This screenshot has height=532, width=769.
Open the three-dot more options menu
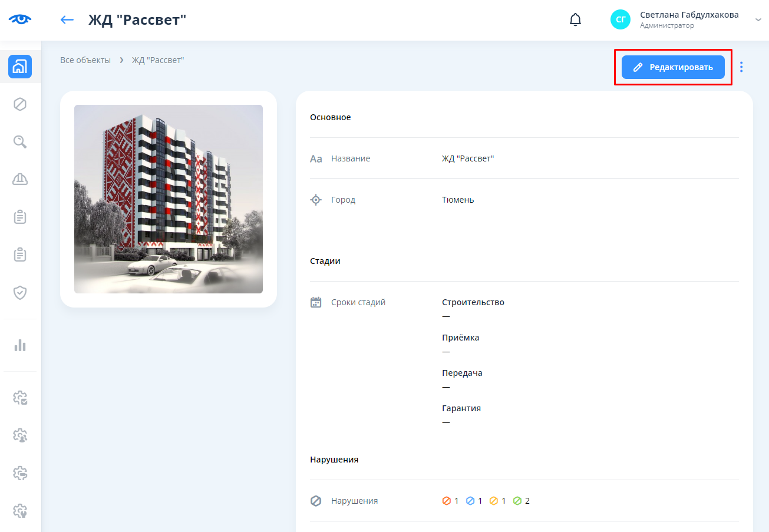point(741,67)
